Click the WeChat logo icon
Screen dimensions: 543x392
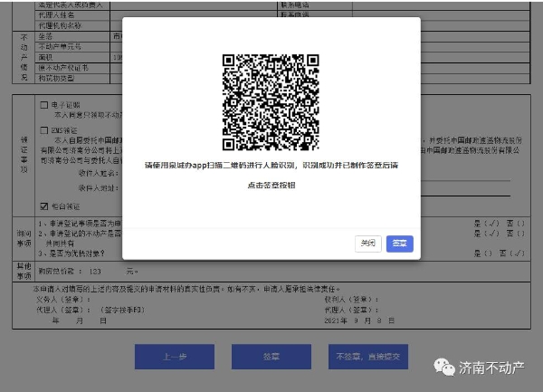[x=443, y=367]
